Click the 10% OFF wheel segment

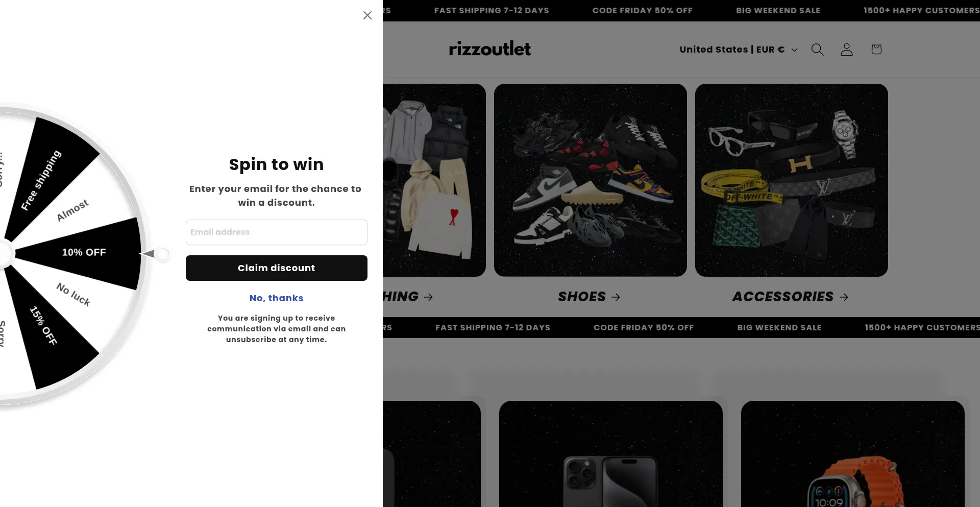(84, 253)
